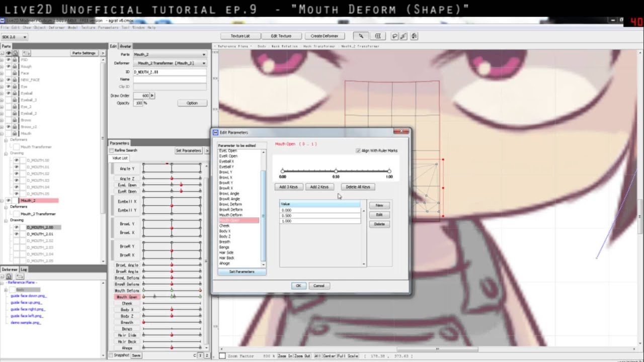Viewport: 644px width, 362px height.
Task: Toggle lock icon for Rough part
Action: [x=15, y=66]
